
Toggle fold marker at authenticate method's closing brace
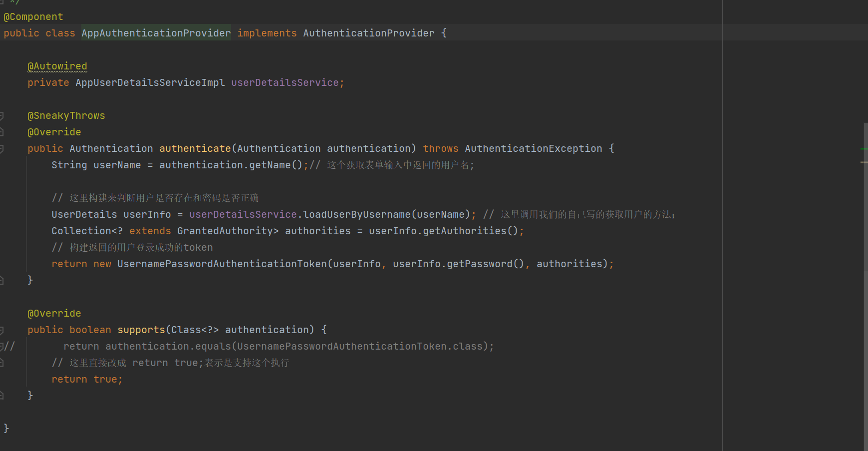1,281
